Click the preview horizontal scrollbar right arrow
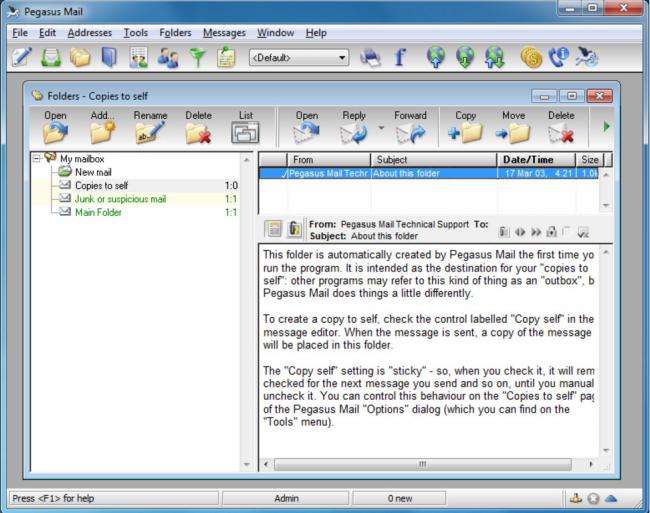This screenshot has width=650, height=513. pyautogui.click(x=591, y=464)
